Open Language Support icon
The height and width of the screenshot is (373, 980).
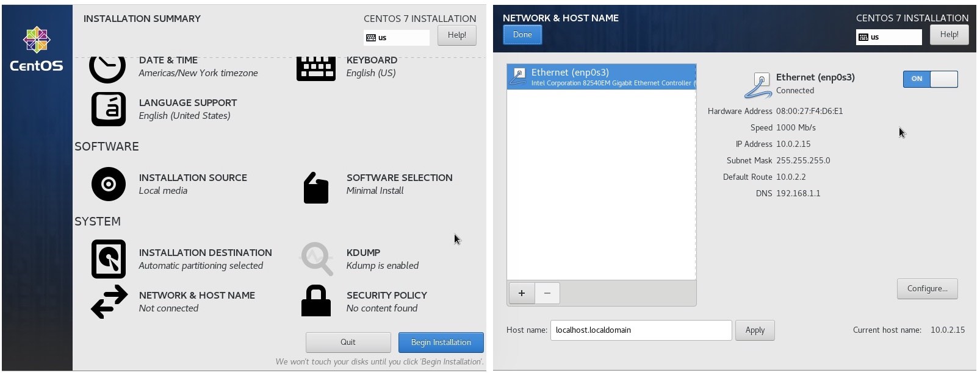109,109
